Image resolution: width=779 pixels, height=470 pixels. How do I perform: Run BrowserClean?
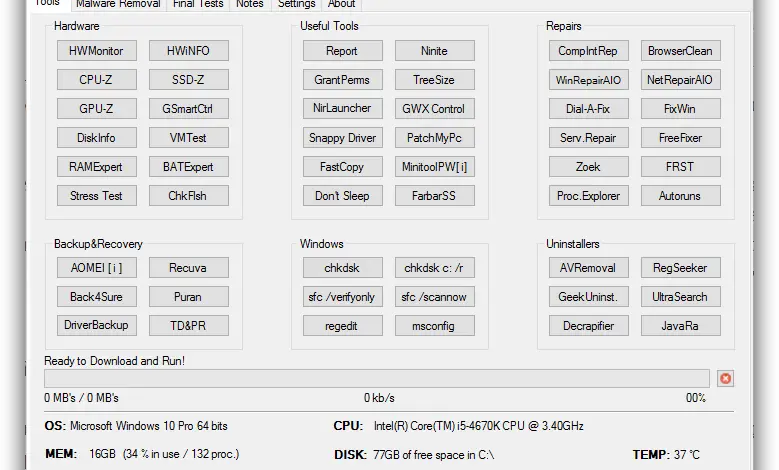click(x=680, y=51)
